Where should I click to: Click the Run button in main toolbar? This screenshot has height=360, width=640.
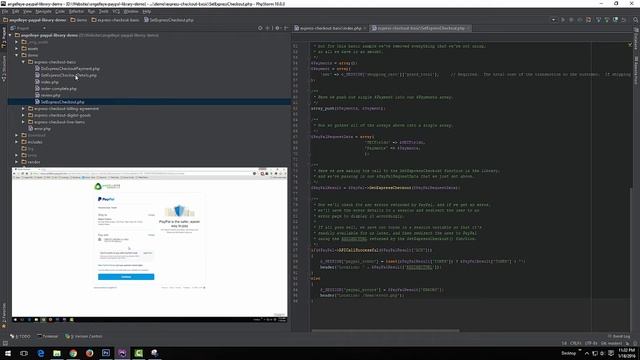click(x=563, y=20)
